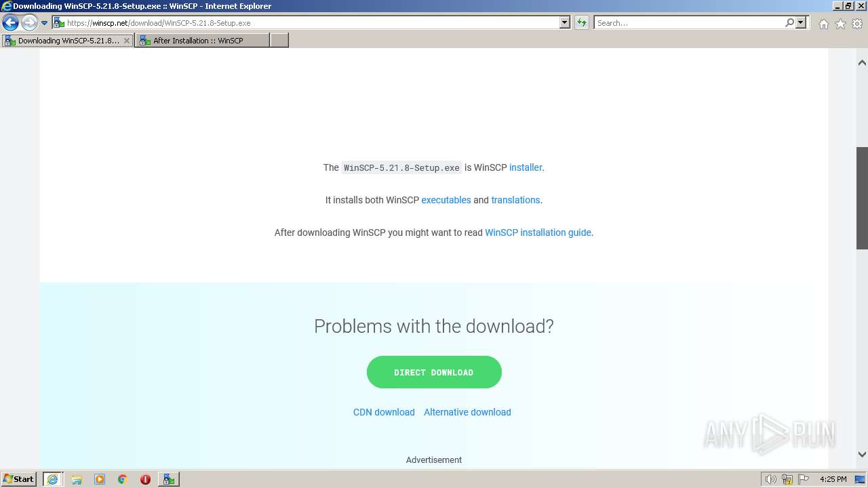Click the network tray icon
This screenshot has width=868, height=488.
pos(787,479)
